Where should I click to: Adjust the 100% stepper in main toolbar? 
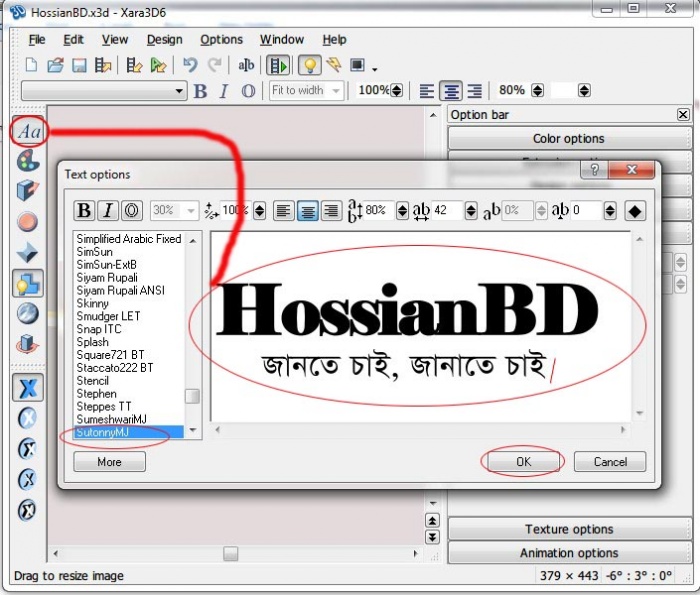[396, 91]
